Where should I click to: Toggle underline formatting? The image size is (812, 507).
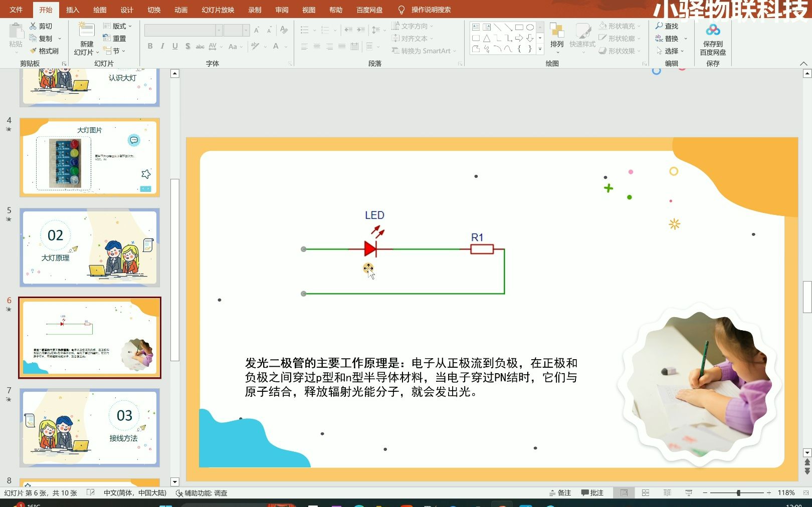[x=174, y=46]
